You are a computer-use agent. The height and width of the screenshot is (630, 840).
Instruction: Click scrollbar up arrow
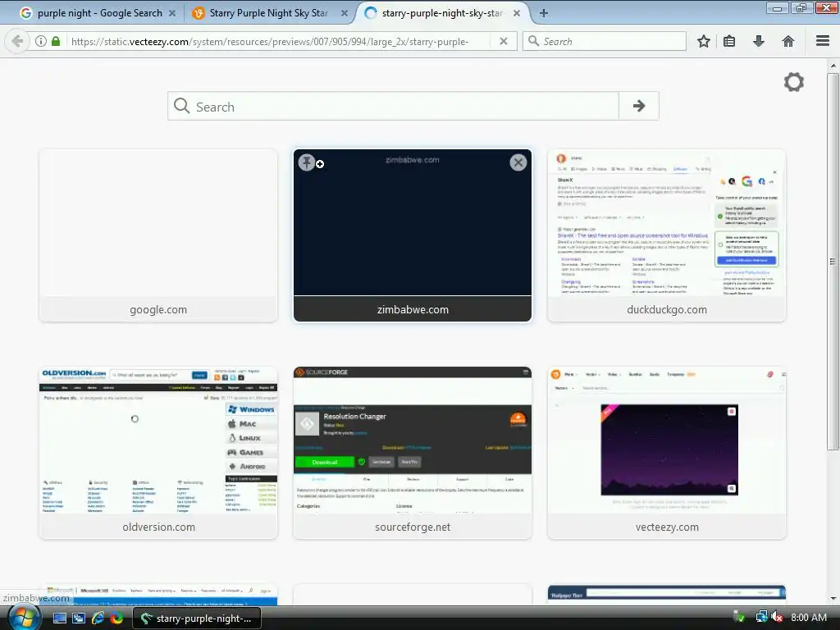click(x=833, y=66)
